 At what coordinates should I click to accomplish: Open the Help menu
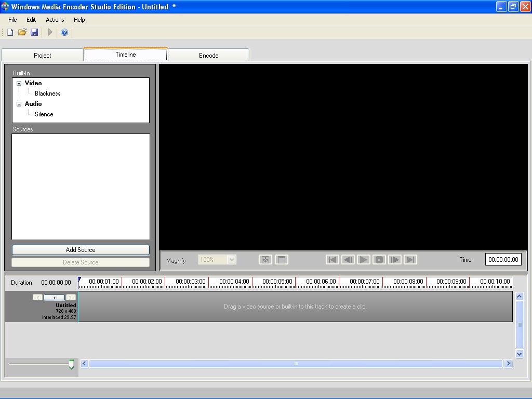(79, 20)
